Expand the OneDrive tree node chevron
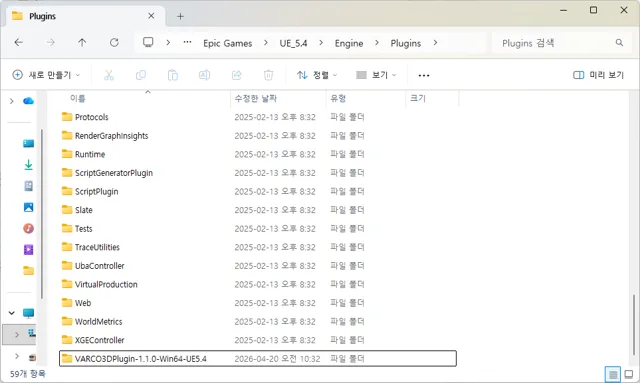 pos(12,101)
